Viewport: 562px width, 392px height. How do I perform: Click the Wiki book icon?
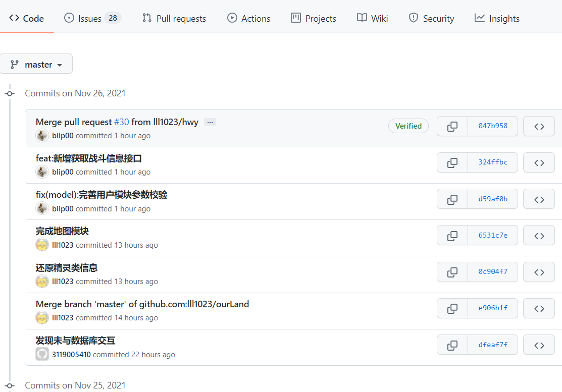pos(362,18)
